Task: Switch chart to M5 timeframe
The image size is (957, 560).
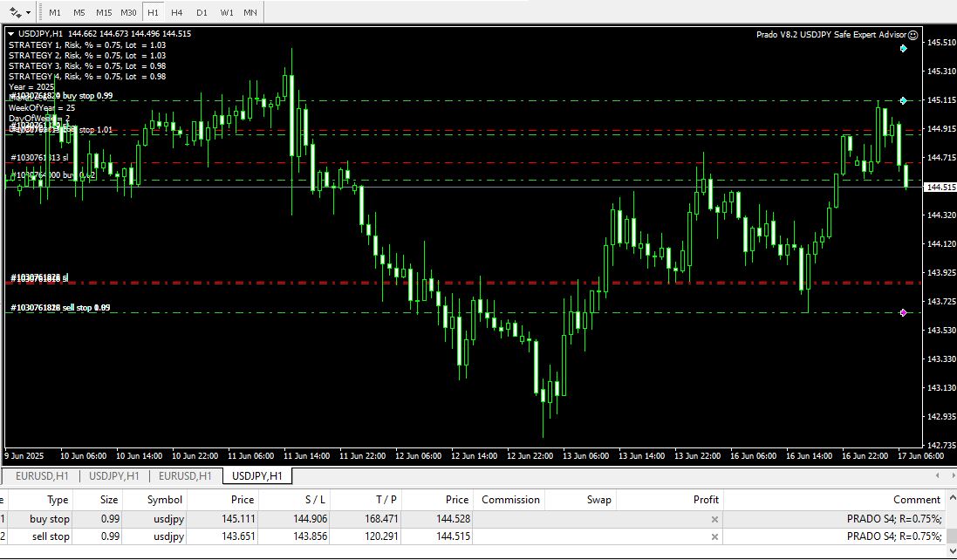Action: pos(79,12)
